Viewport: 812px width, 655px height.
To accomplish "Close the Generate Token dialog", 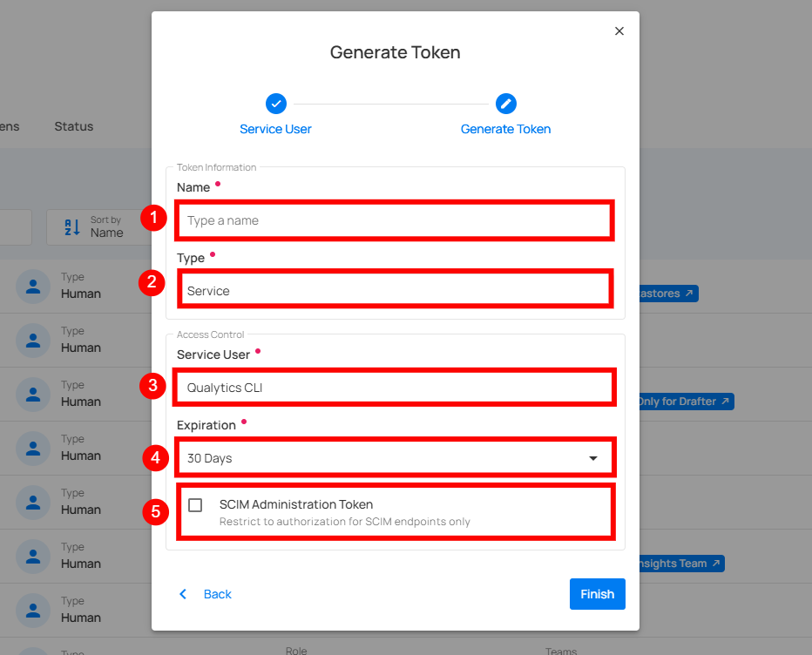I will click(x=619, y=31).
